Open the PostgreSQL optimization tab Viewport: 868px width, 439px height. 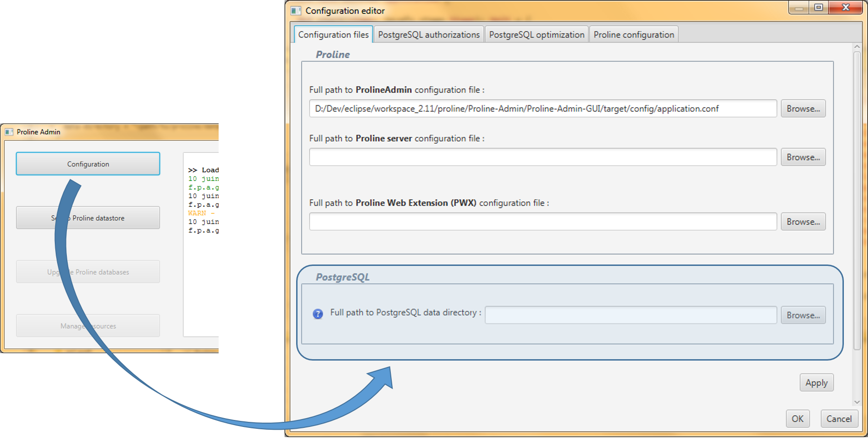coord(537,34)
